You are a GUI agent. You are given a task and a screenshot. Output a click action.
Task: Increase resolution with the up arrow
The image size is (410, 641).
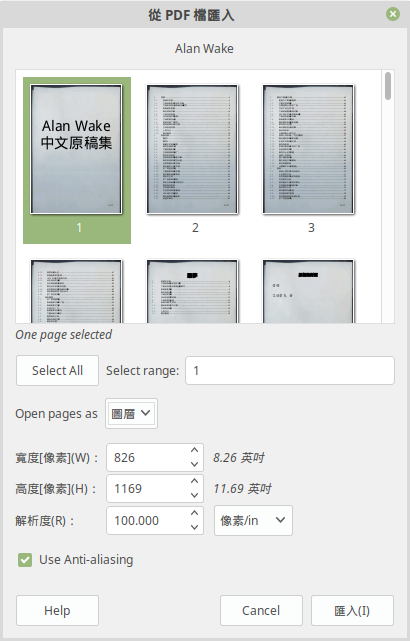pos(195,513)
